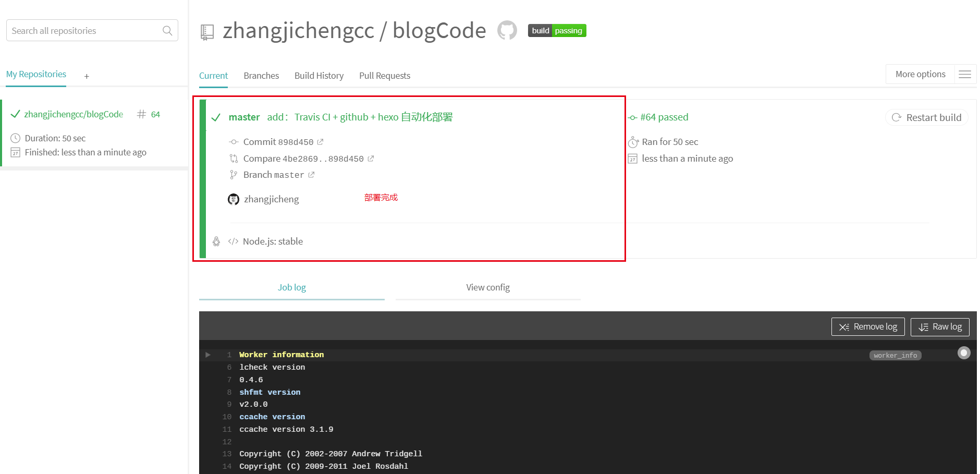Click the sidebar build number 64
Image resolution: width=980 pixels, height=474 pixels.
coord(155,114)
